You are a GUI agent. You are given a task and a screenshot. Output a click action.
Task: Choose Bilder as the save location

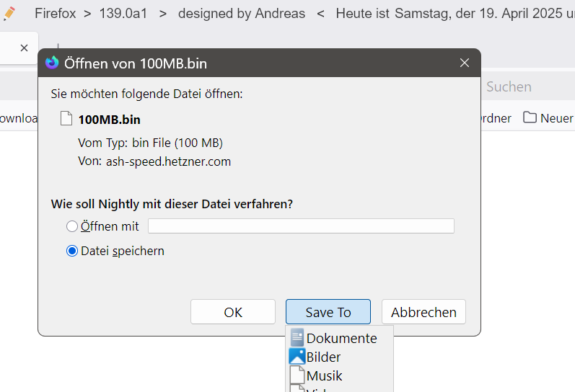tap(323, 357)
